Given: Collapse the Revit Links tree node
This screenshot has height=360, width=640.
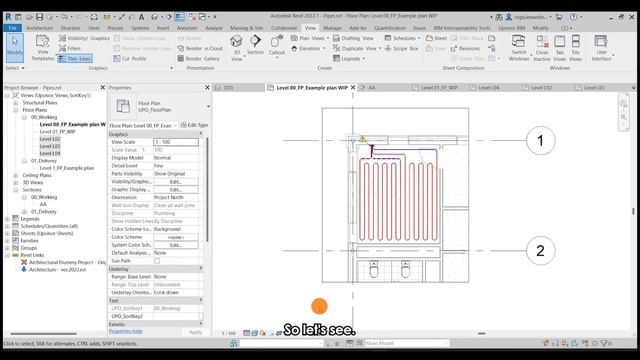Looking at the screenshot, I should [x=7, y=255].
